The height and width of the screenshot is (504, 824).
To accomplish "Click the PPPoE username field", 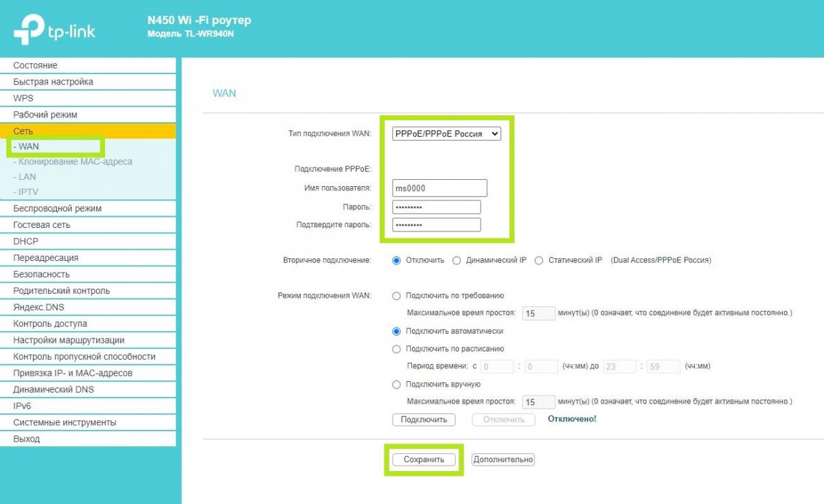I will (439, 188).
